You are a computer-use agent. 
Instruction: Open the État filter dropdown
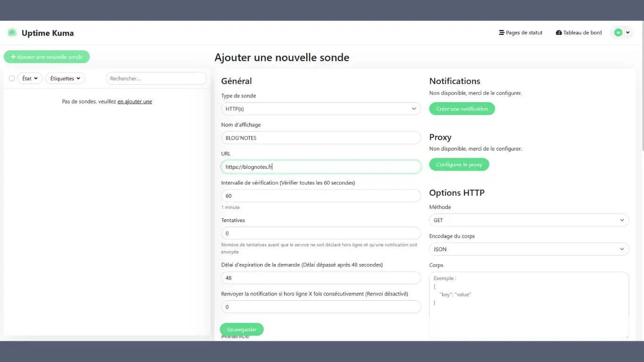coord(30,78)
